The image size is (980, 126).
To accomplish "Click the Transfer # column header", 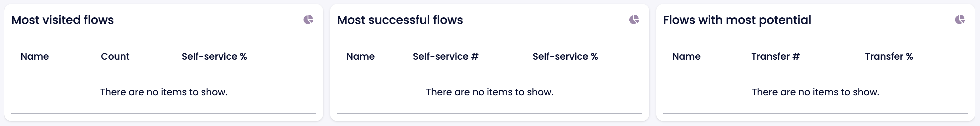I will (x=775, y=57).
